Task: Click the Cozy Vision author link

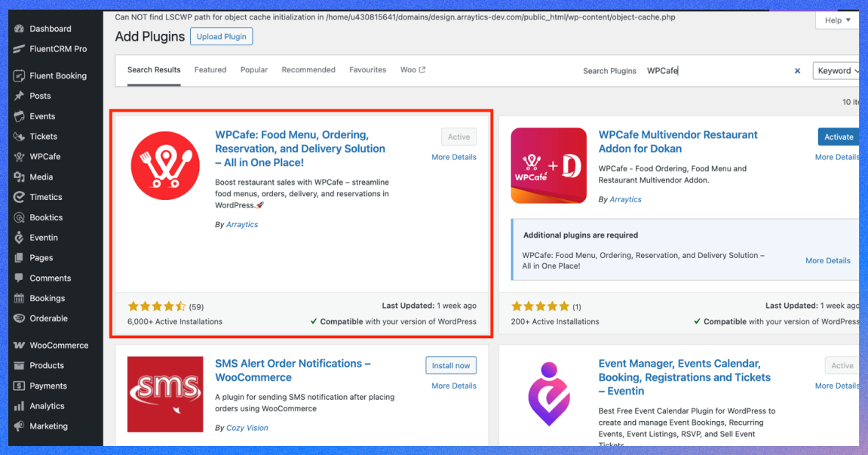Action: (247, 428)
